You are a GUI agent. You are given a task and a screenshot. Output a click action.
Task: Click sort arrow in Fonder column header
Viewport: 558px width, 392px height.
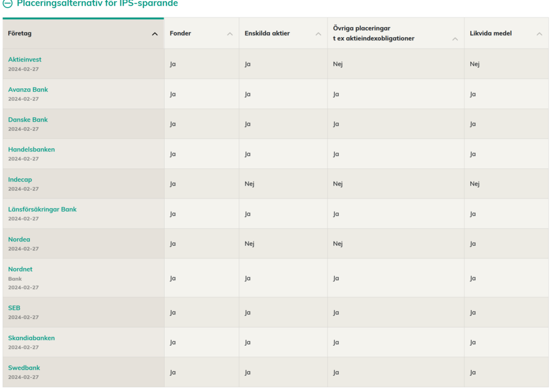(x=230, y=34)
